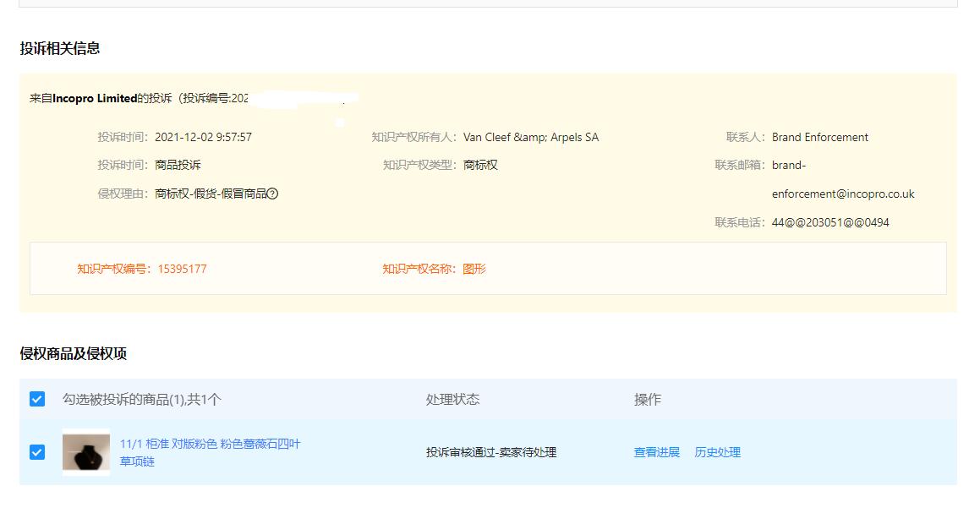Uncheck the select-all products checkbox

[36, 399]
